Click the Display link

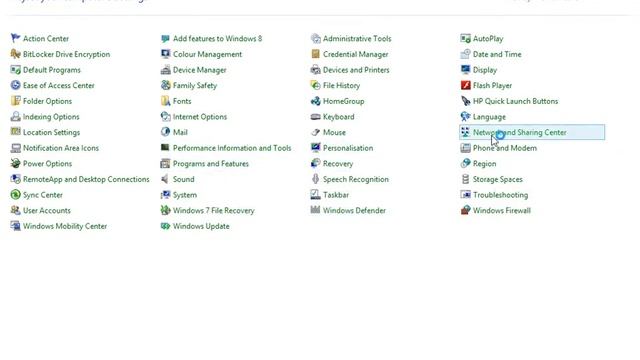[x=485, y=70]
